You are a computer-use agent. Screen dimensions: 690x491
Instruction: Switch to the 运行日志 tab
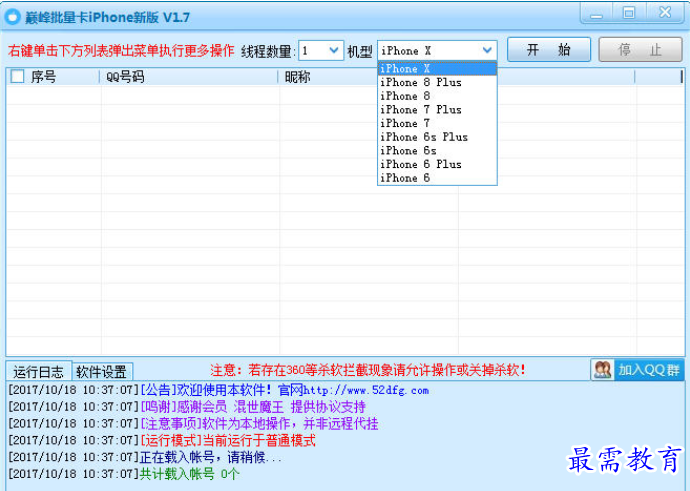point(39,372)
